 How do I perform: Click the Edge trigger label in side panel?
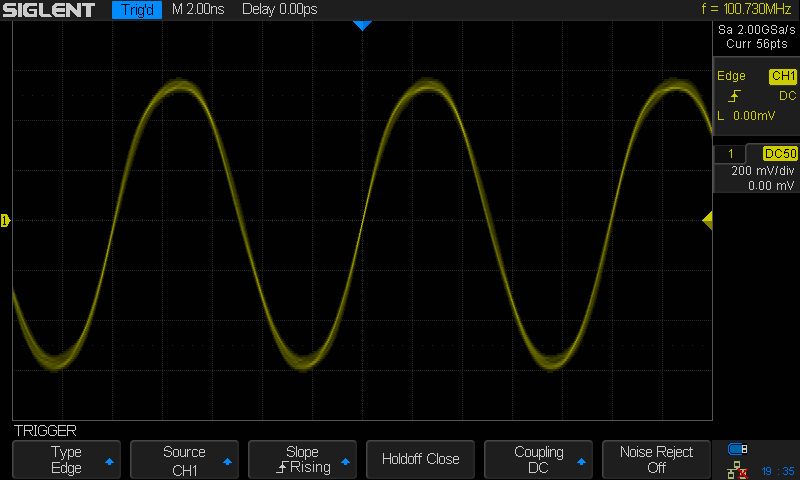(731, 76)
